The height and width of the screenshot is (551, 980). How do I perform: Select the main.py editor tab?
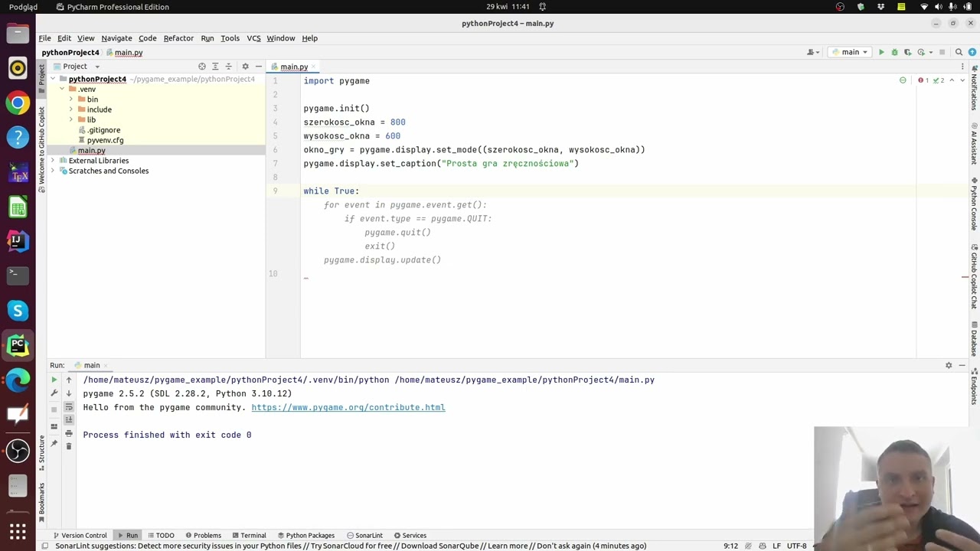293,67
